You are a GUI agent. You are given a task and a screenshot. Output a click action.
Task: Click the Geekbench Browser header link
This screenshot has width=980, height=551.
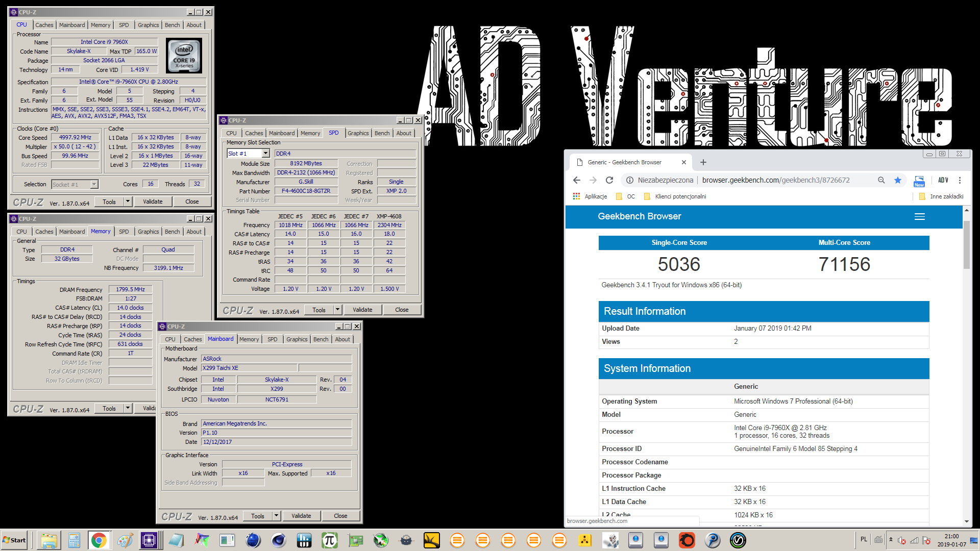click(639, 216)
